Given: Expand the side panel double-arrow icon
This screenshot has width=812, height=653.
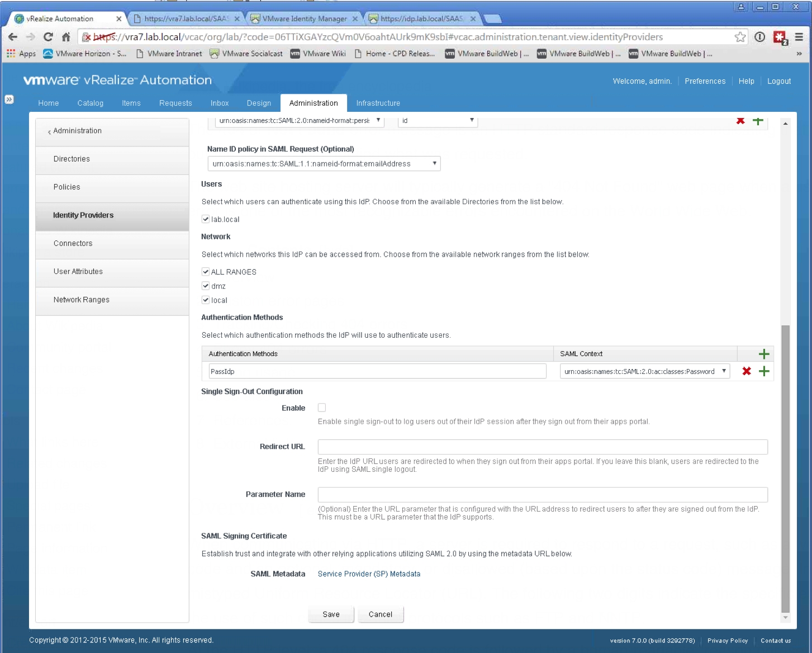Looking at the screenshot, I should pos(9,100).
